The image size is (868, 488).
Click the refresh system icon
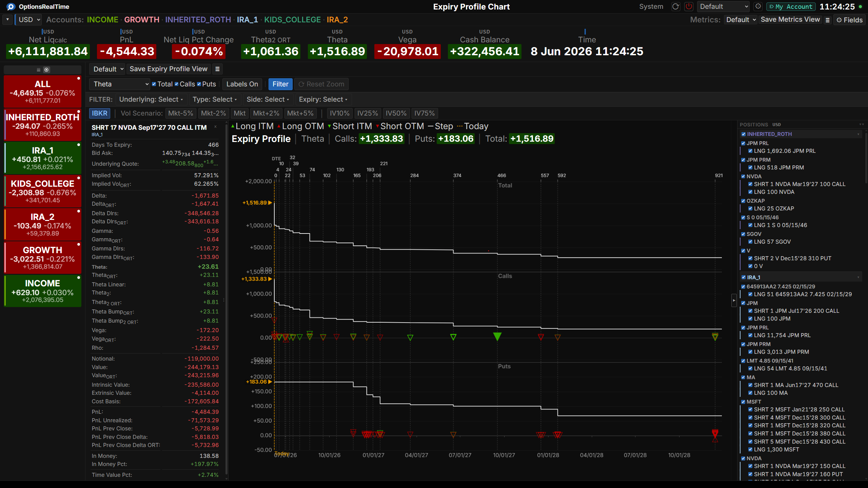[x=675, y=6]
